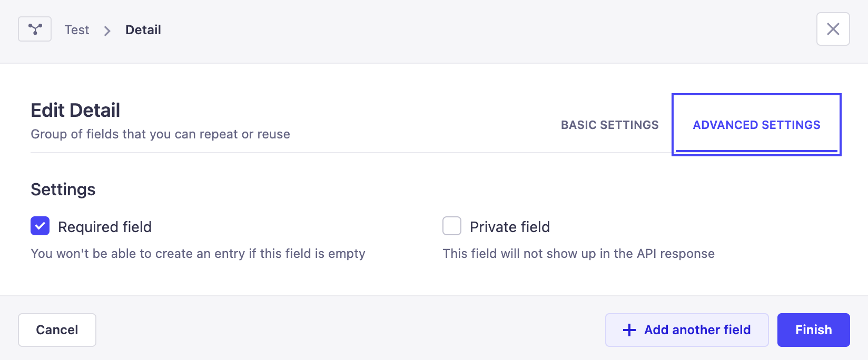The height and width of the screenshot is (360, 868).
Task: Open the Test breadcrumb link
Action: tap(76, 30)
